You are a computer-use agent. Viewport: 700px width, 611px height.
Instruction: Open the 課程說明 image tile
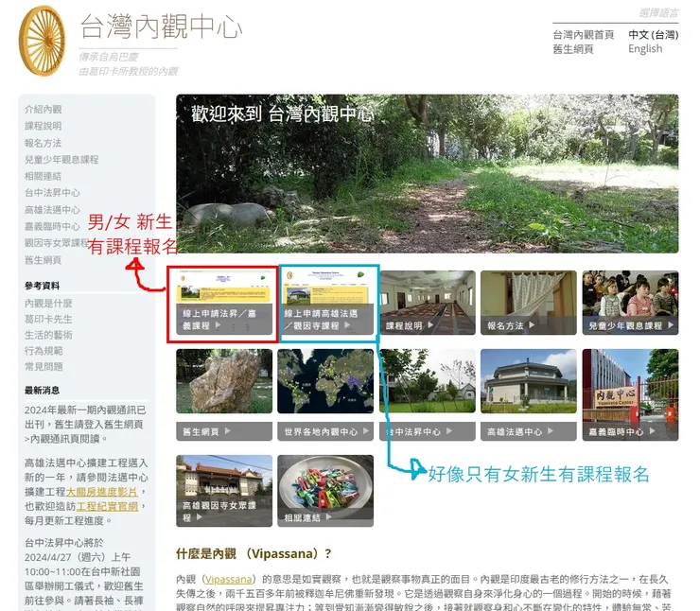coord(428,303)
